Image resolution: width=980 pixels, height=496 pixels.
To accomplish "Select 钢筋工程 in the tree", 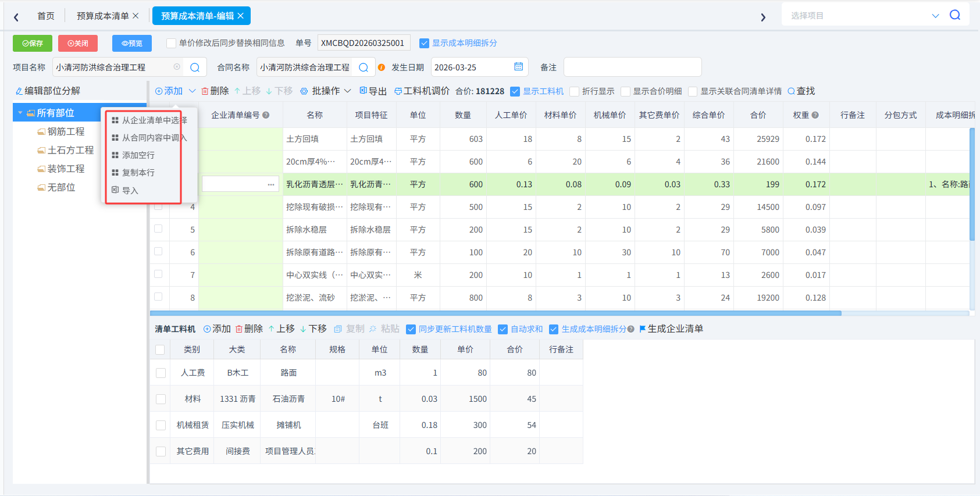I will (66, 132).
